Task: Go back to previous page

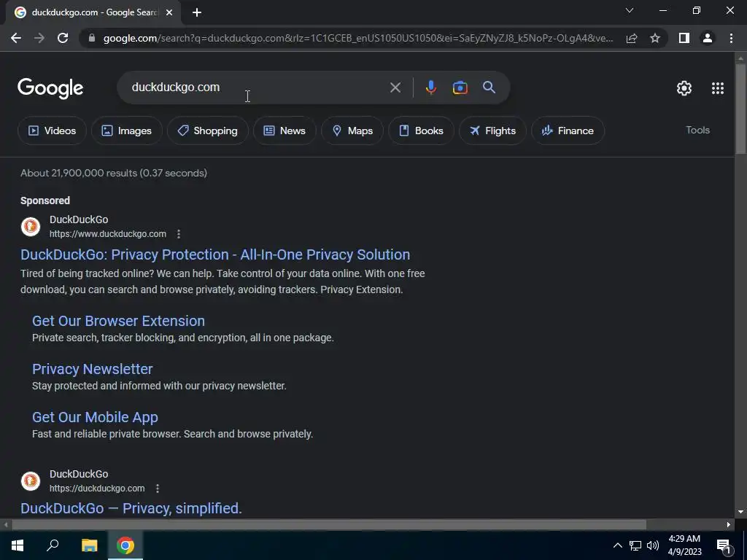Action: pyautogui.click(x=16, y=38)
